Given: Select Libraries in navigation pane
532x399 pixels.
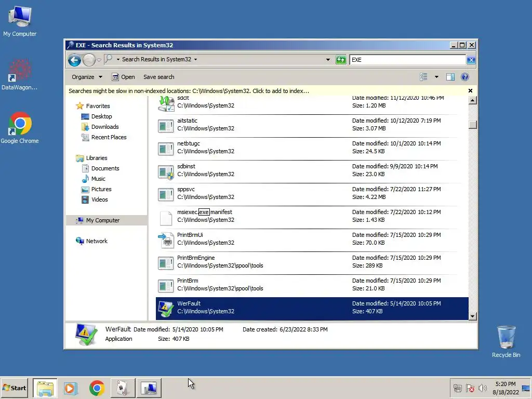Looking at the screenshot, I should 96,158.
